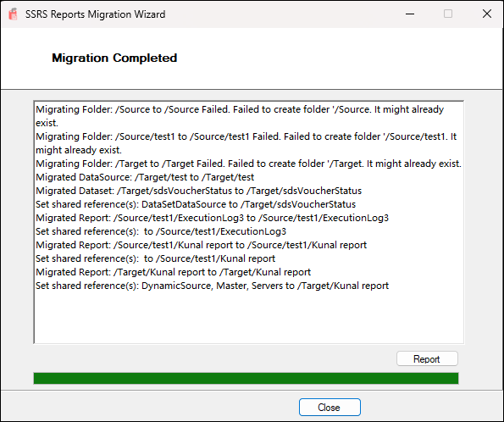Click the SSRS wizard app icon

click(14, 14)
